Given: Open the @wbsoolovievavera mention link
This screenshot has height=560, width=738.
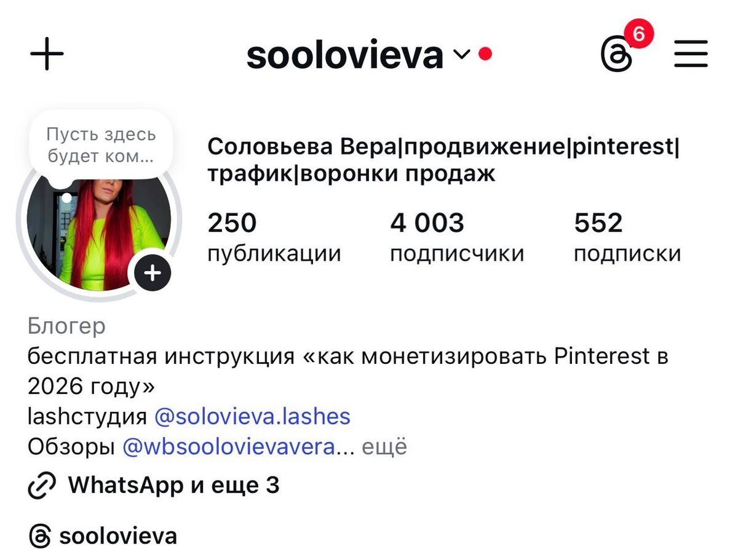Looking at the screenshot, I should [229, 447].
